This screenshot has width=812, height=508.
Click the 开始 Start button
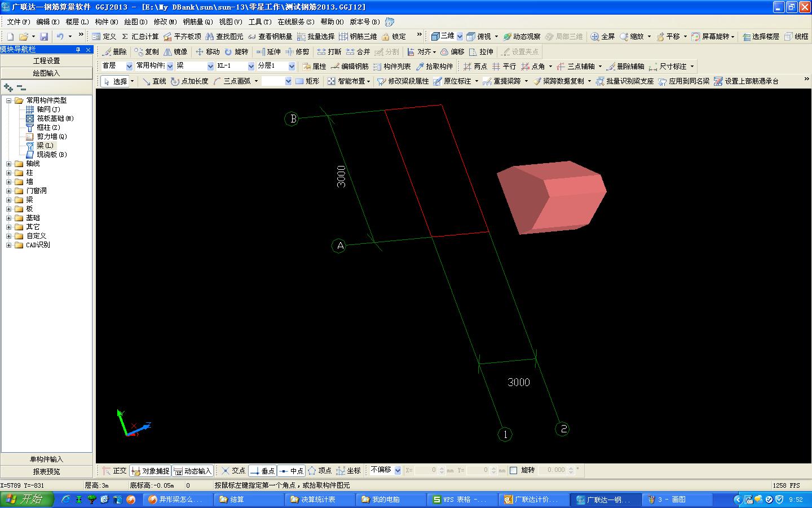point(27,499)
